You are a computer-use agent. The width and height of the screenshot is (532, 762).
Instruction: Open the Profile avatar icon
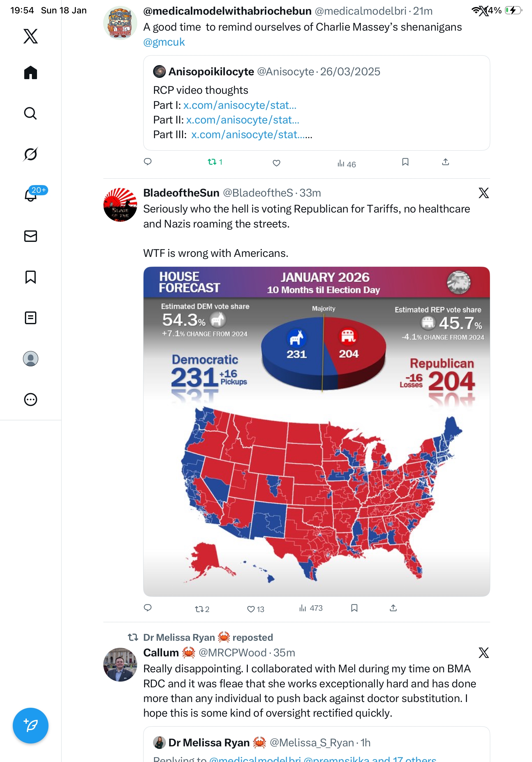pyautogui.click(x=31, y=359)
